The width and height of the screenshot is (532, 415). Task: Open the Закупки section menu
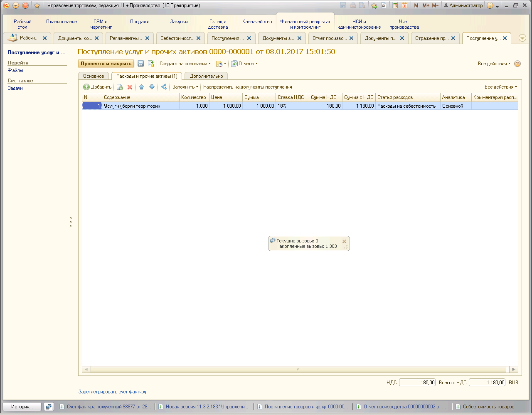(x=179, y=22)
